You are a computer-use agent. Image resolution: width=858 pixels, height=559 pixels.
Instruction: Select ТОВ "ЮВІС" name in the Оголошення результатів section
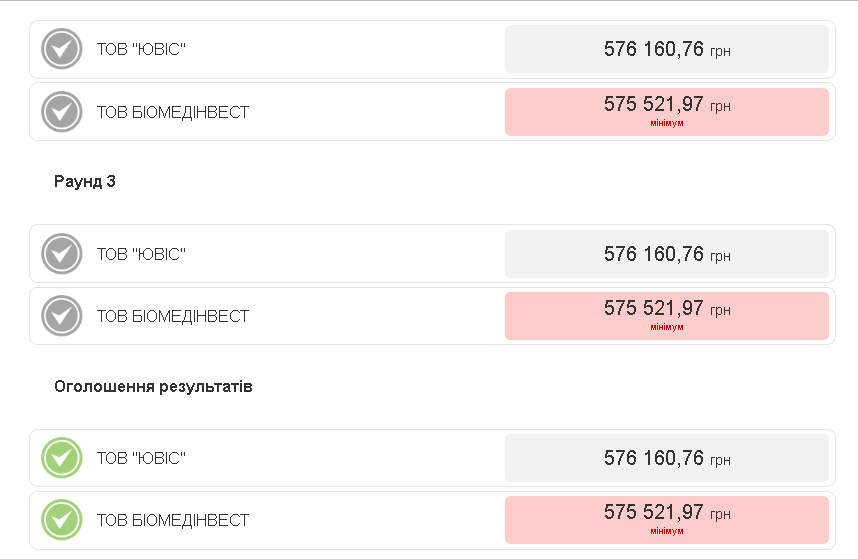tap(141, 458)
